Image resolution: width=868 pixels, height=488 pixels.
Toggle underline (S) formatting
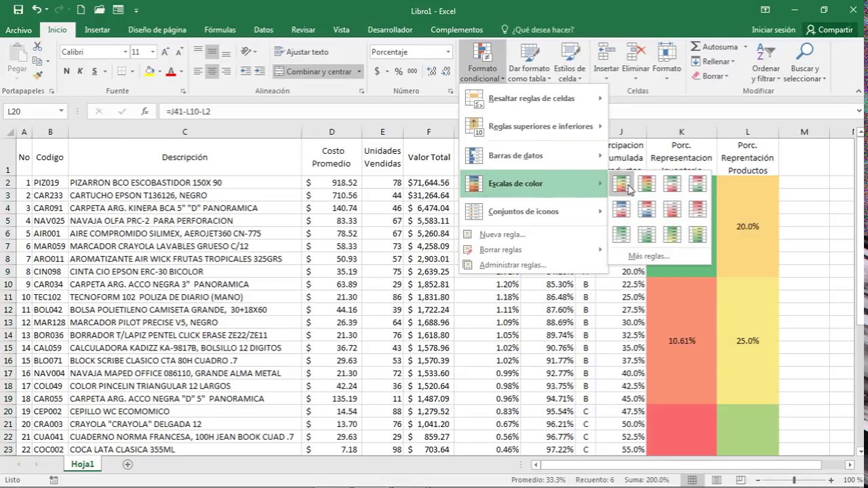[95, 71]
